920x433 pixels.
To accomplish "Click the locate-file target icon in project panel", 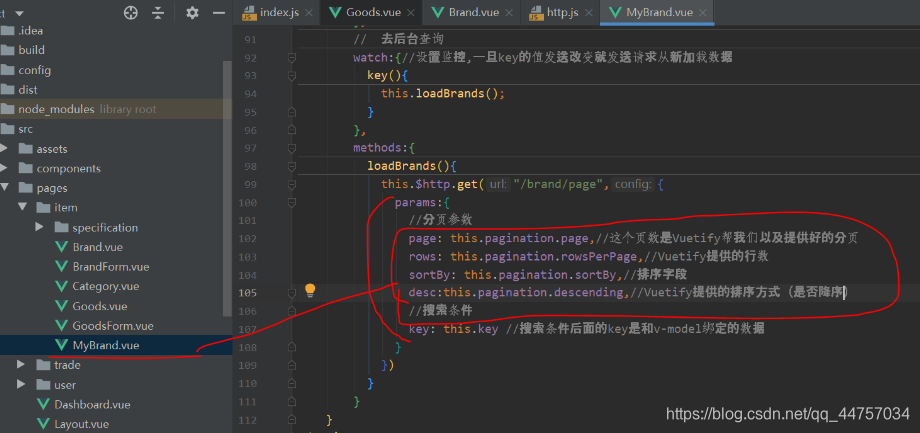I will (x=131, y=12).
